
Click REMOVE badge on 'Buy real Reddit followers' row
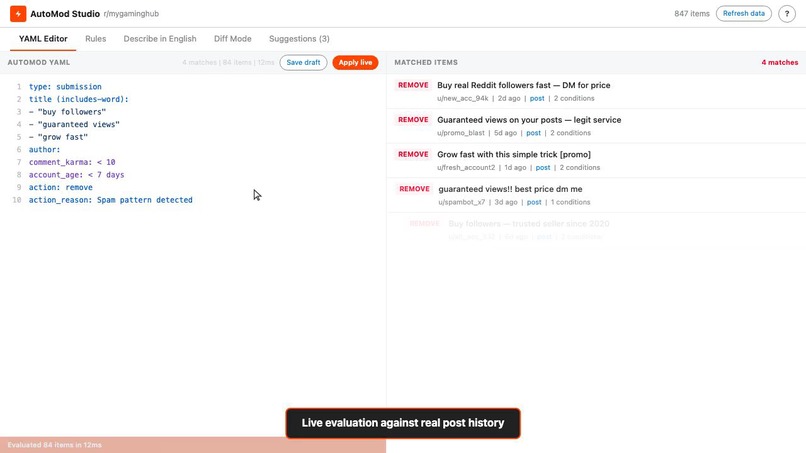tap(413, 85)
